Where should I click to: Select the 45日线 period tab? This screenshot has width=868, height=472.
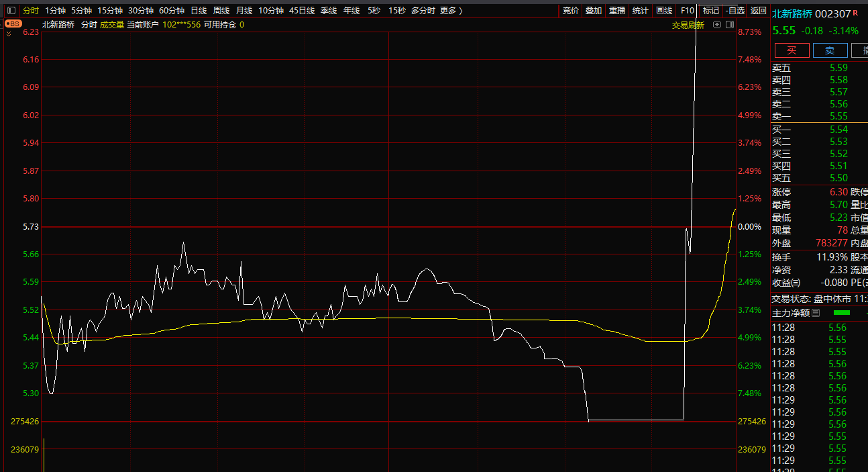pos(302,11)
